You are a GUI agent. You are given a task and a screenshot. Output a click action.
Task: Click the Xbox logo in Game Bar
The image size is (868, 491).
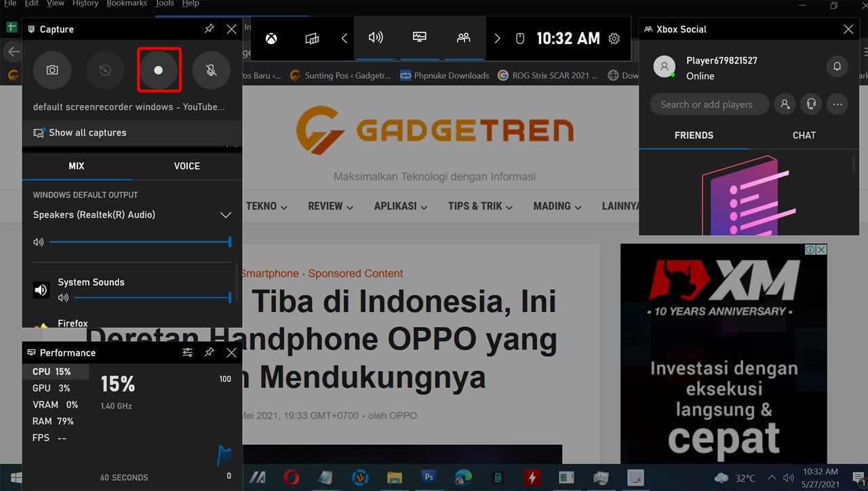tap(271, 39)
